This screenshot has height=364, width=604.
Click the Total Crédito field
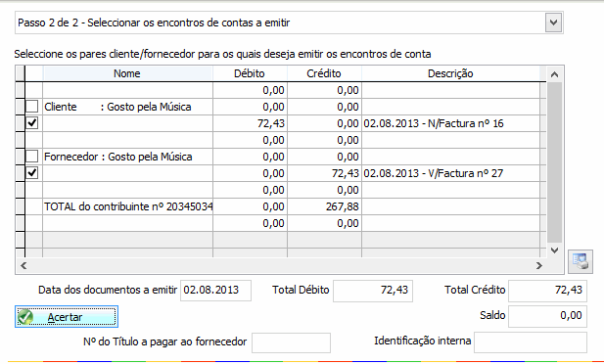(547, 291)
